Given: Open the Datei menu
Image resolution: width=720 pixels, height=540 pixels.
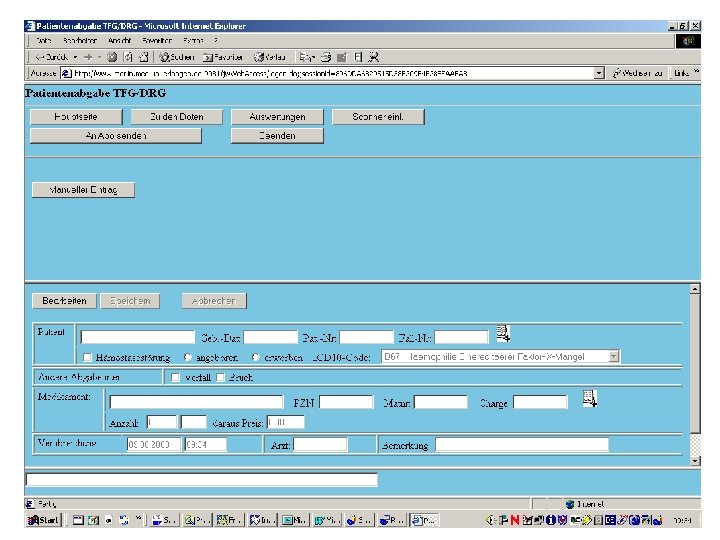Looking at the screenshot, I should [43, 40].
